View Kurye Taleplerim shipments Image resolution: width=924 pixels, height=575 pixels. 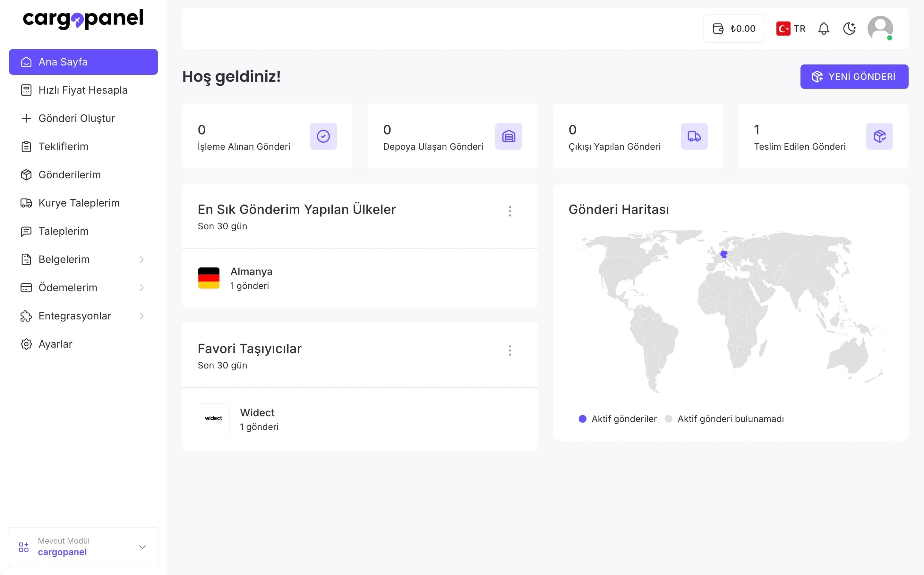click(x=78, y=203)
